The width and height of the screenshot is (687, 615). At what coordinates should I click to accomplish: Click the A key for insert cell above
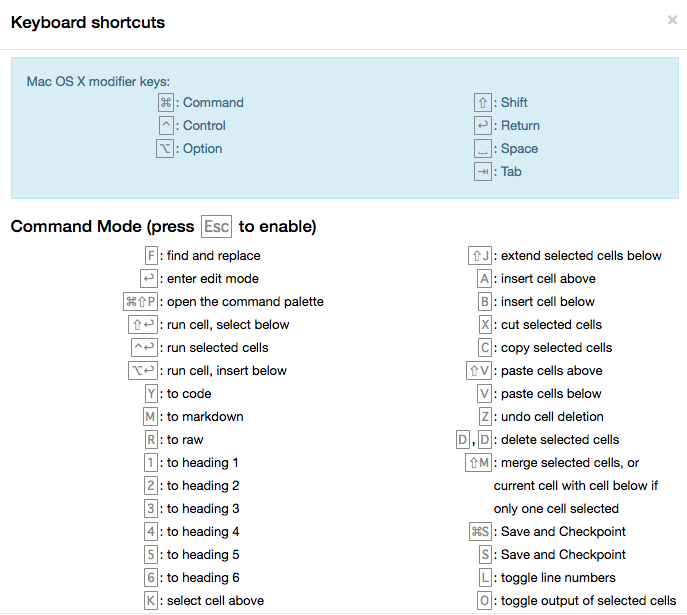[x=484, y=279]
